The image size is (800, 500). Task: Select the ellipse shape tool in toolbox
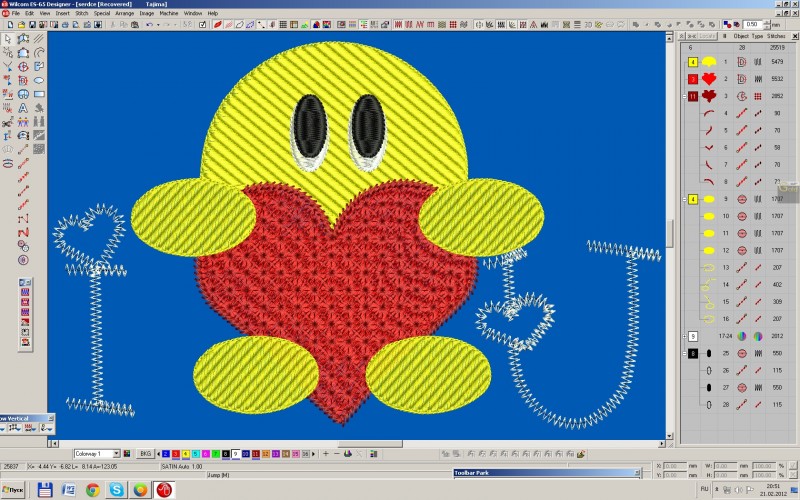[39, 80]
